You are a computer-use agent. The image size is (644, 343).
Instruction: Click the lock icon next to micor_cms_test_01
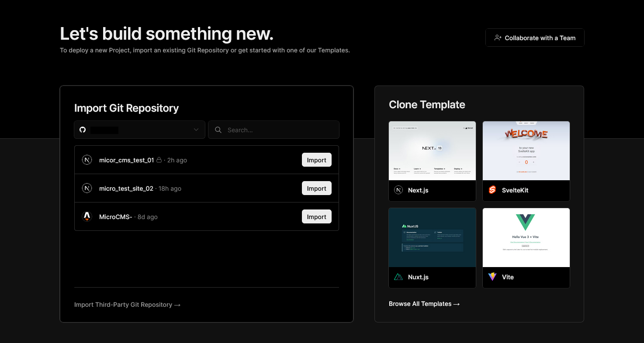(159, 160)
